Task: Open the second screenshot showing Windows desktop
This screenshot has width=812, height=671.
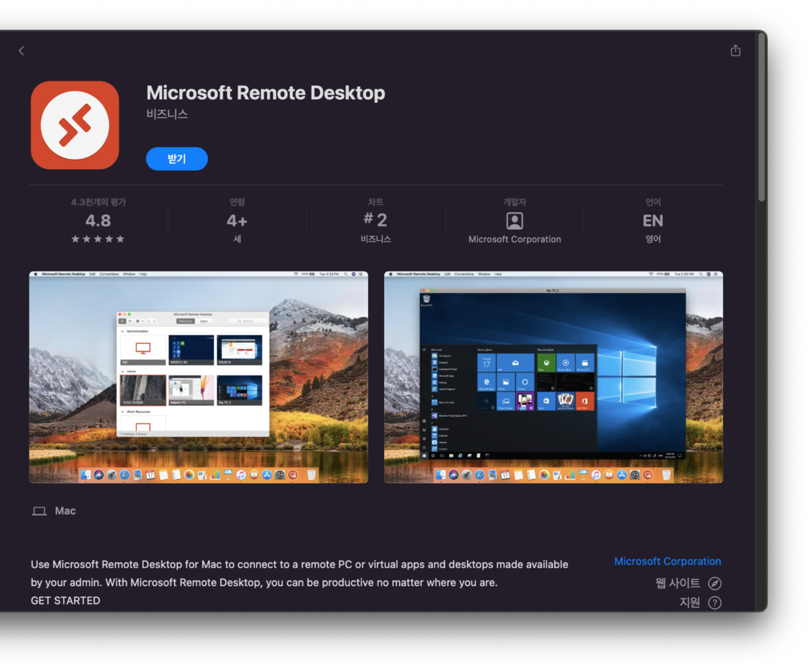Action: point(553,377)
